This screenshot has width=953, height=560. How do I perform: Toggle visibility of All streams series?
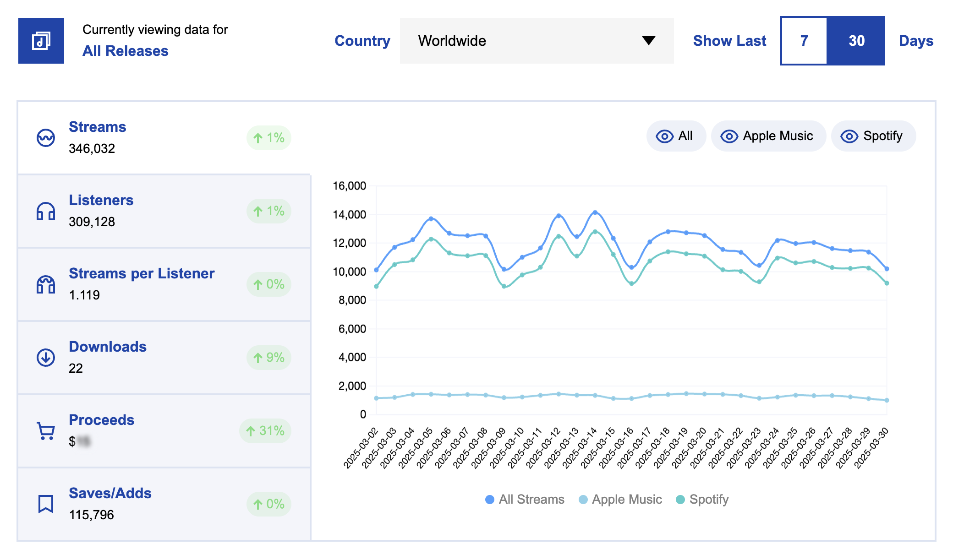click(676, 136)
